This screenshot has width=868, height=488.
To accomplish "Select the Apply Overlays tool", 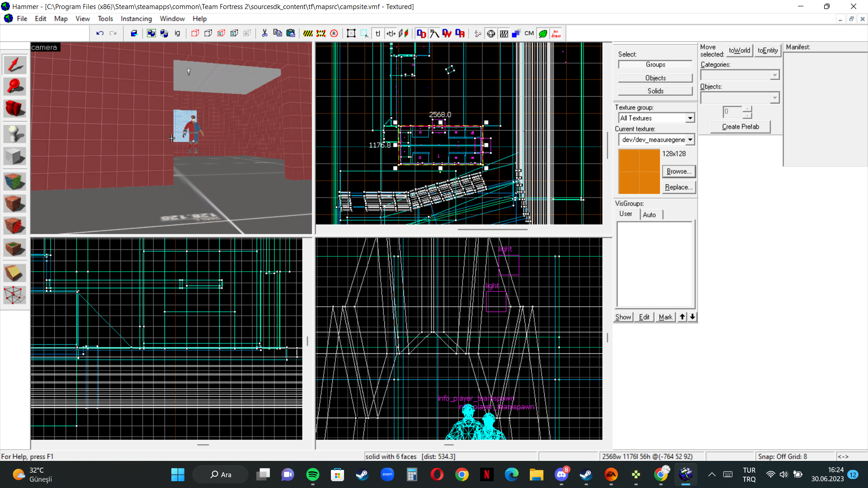I will [15, 248].
